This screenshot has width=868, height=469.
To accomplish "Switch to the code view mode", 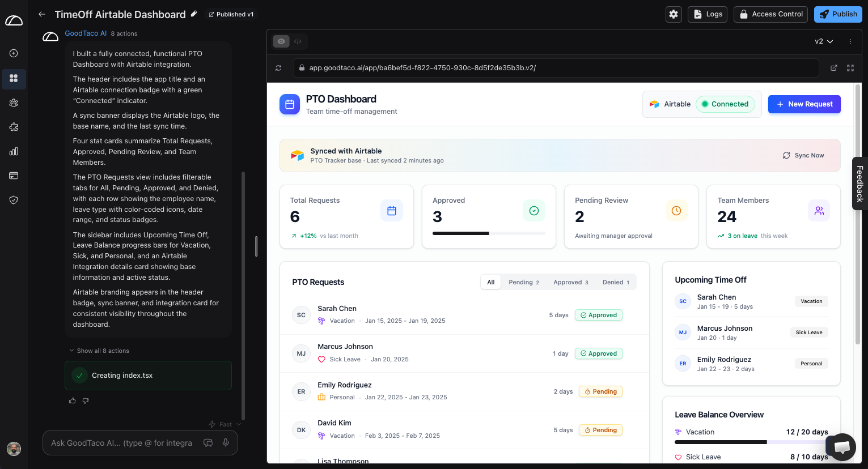I will (x=298, y=41).
